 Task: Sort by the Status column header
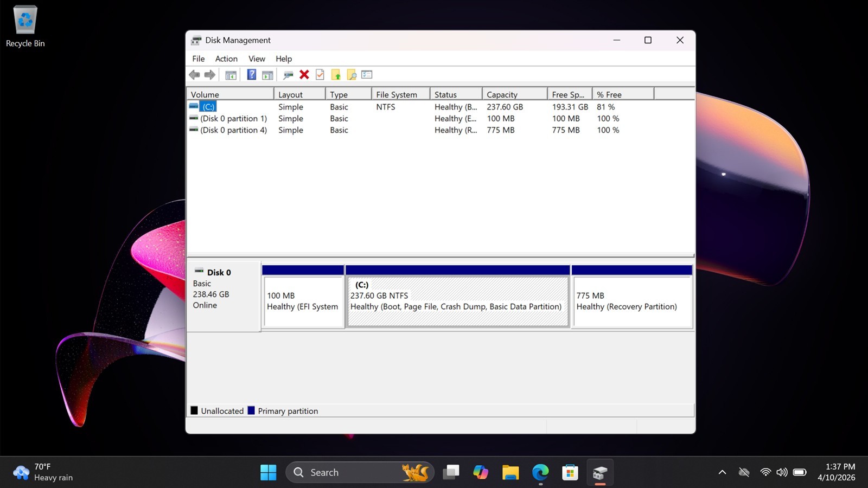(x=456, y=94)
